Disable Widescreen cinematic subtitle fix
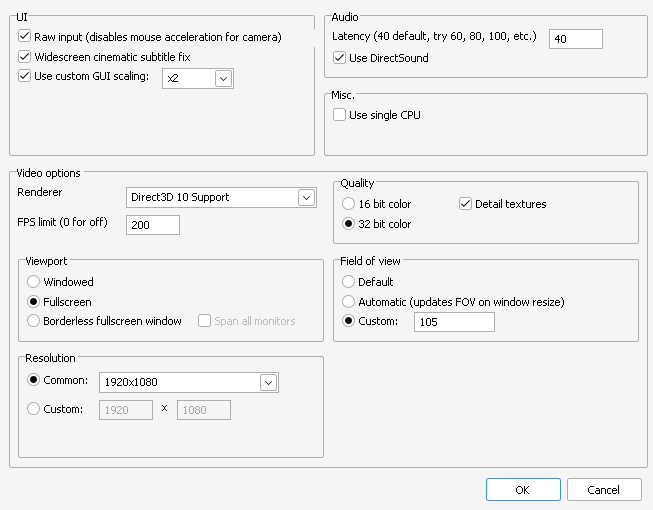The width and height of the screenshot is (653, 510). point(25,57)
